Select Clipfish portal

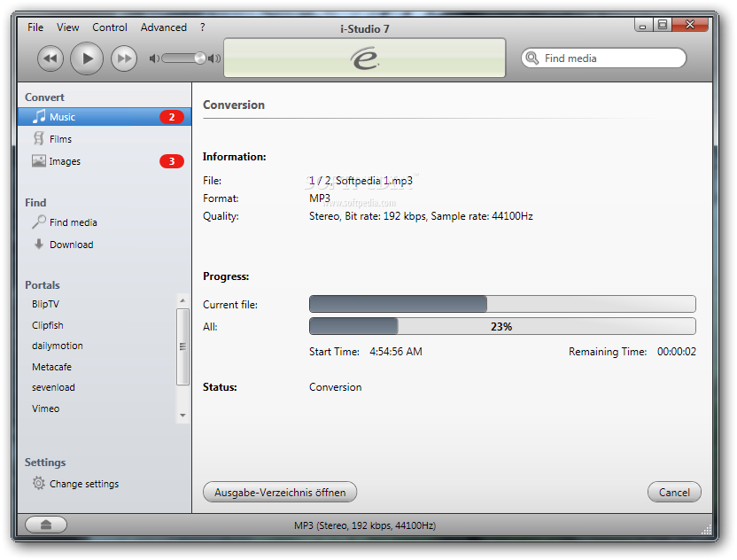48,325
